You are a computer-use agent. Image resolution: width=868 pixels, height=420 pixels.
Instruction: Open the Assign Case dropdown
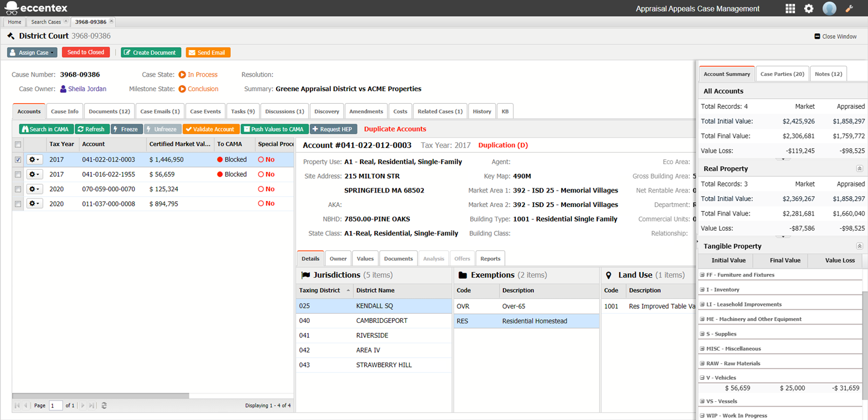pos(33,52)
